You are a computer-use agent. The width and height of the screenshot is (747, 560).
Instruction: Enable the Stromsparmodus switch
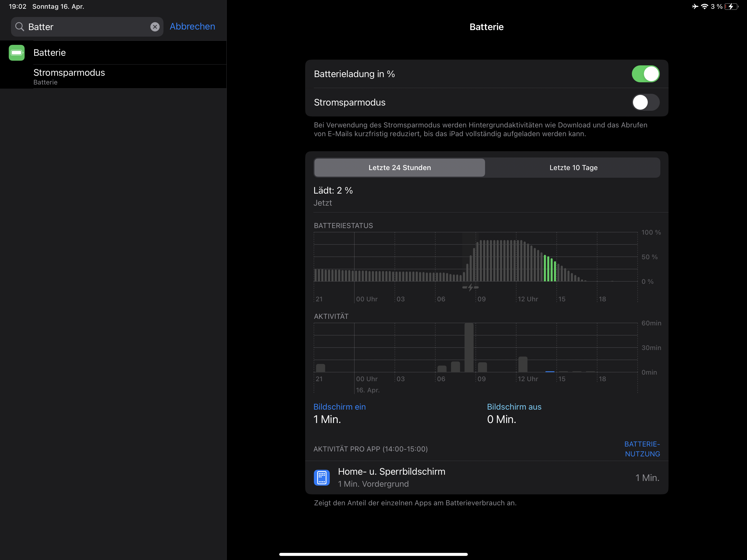pyautogui.click(x=645, y=102)
